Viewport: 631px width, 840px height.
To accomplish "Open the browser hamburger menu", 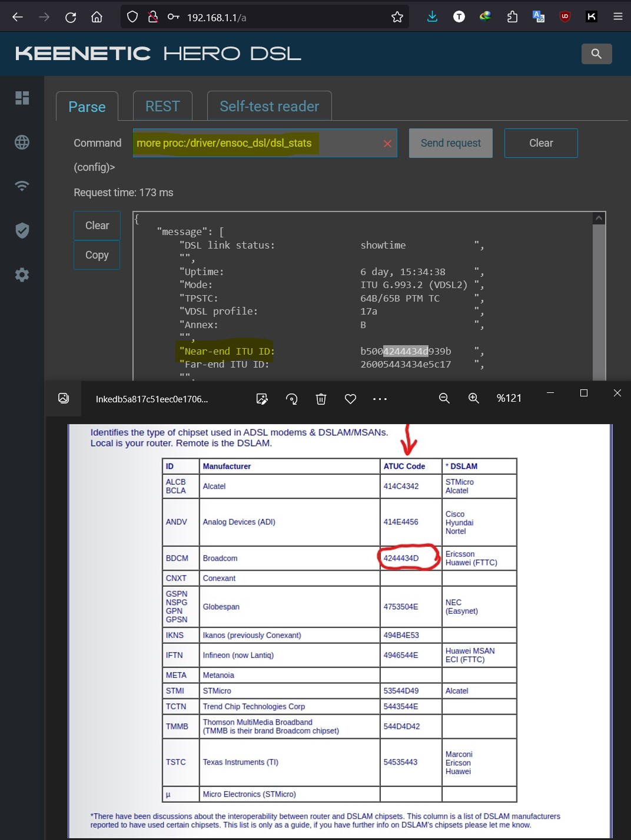I will point(618,17).
